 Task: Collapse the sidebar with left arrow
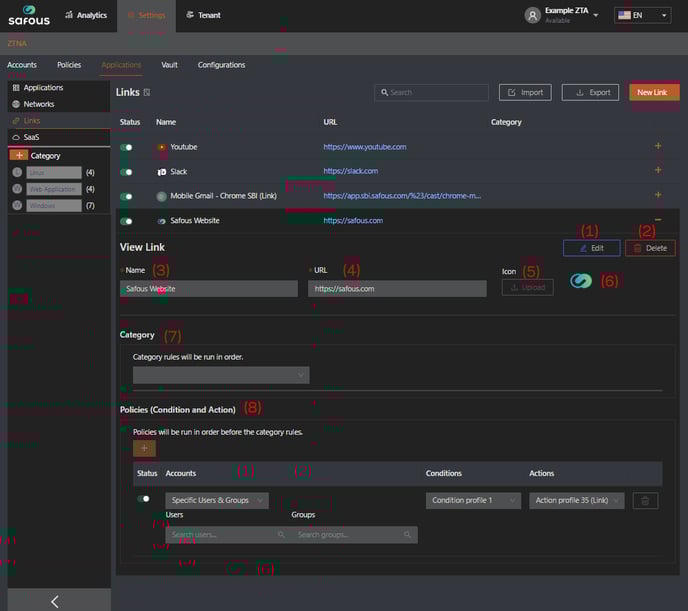(55, 600)
